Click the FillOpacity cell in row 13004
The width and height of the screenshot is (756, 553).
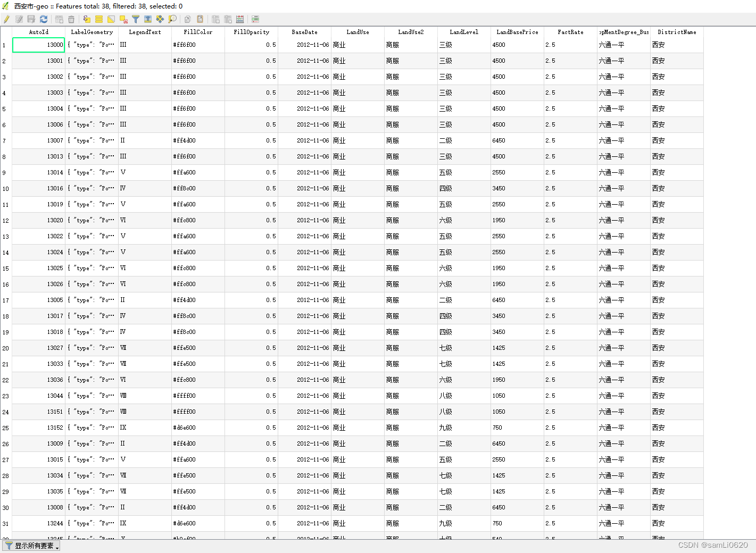click(251, 108)
